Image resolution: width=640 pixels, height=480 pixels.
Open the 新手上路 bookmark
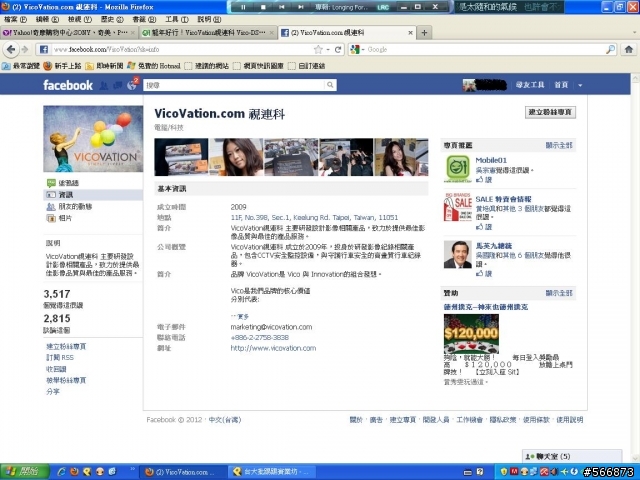(62, 66)
